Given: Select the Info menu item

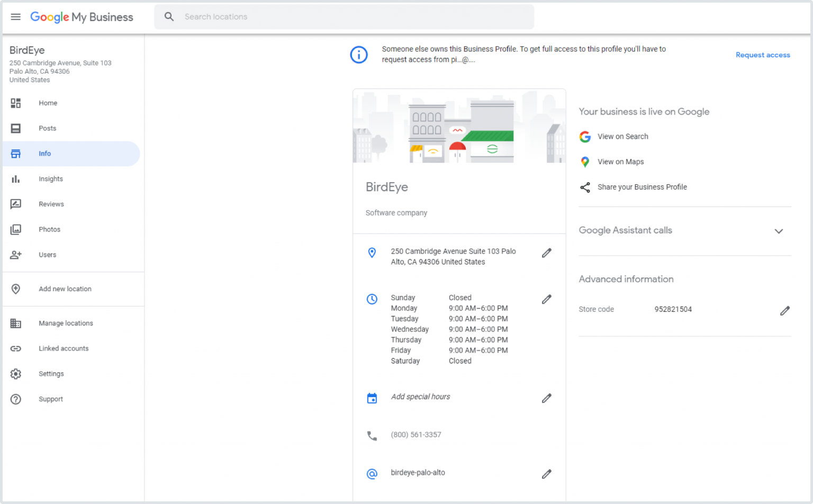Looking at the screenshot, I should click(x=71, y=154).
